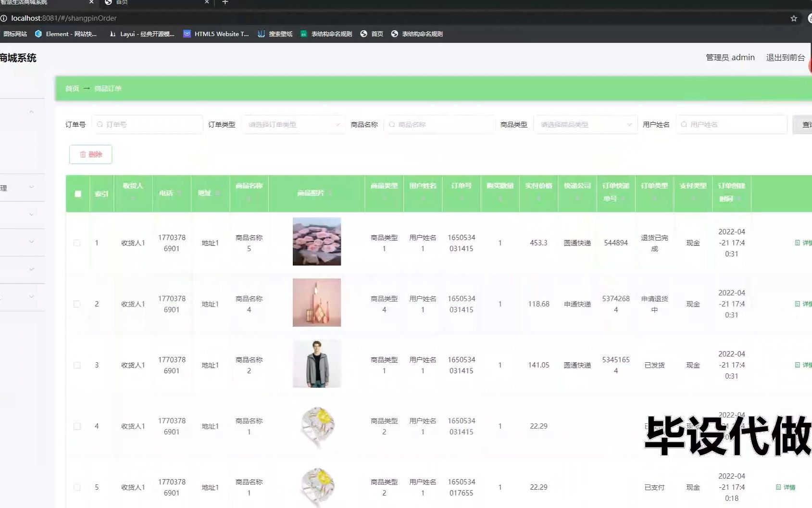Click the gray jacket product thumbnail
This screenshot has height=508, width=812.
pyautogui.click(x=317, y=364)
